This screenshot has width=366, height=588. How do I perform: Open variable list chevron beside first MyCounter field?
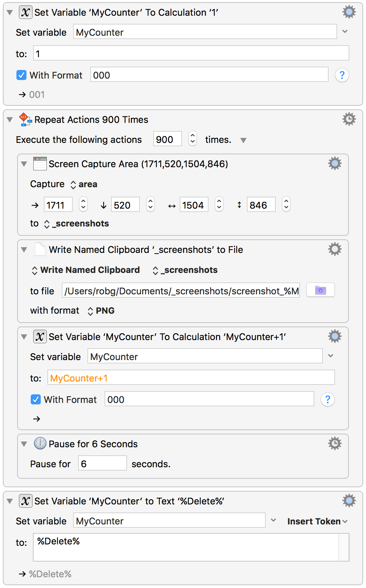tap(345, 31)
